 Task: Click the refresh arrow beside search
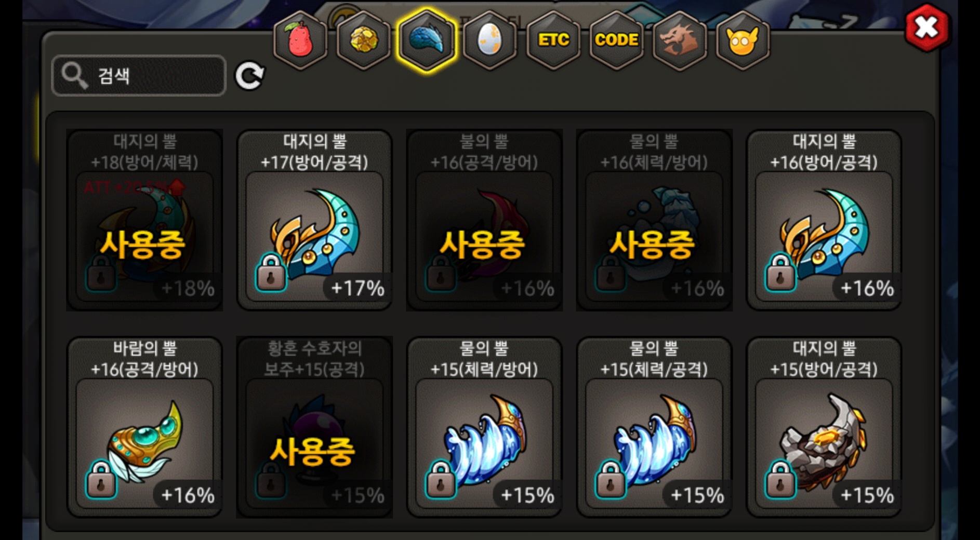coord(249,76)
